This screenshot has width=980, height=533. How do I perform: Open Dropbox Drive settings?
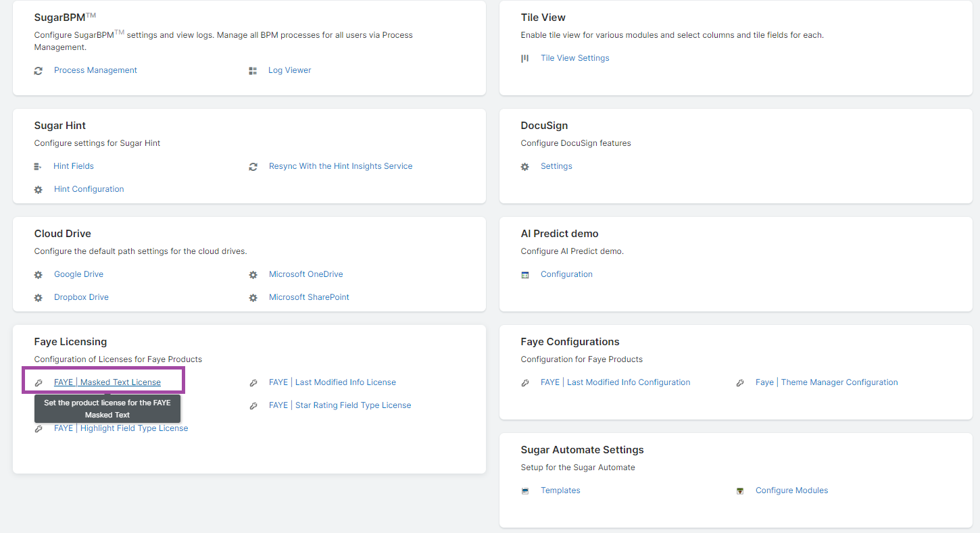(x=81, y=297)
